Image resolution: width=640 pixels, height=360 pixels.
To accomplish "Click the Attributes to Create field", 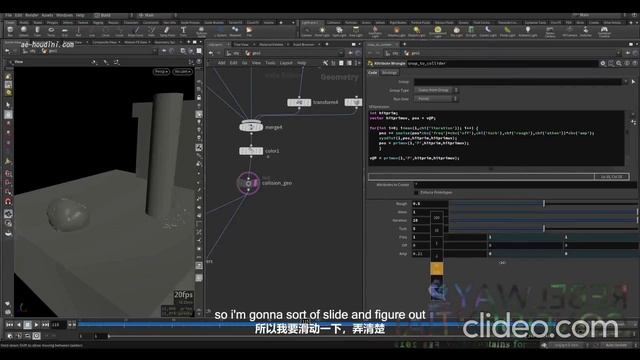I will coord(526,185).
